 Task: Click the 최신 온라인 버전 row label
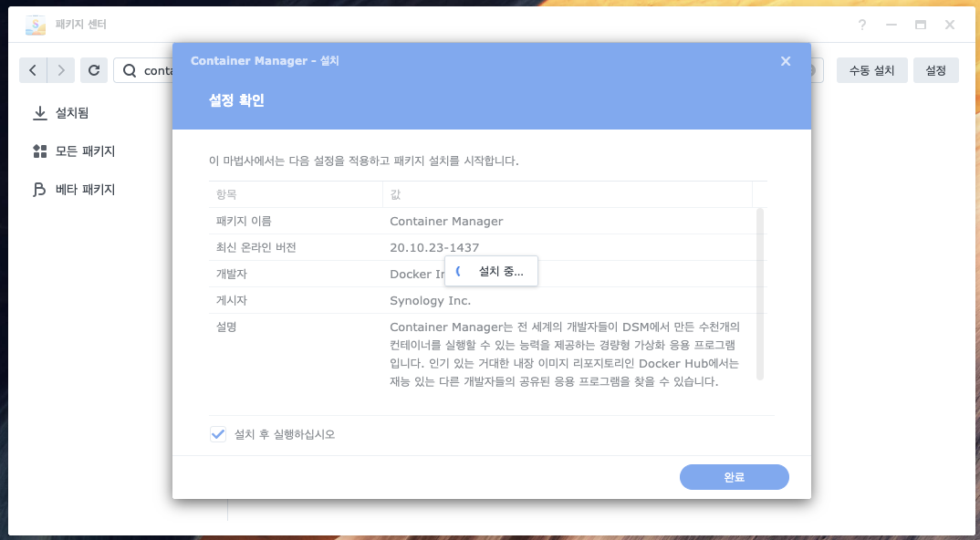pos(256,247)
